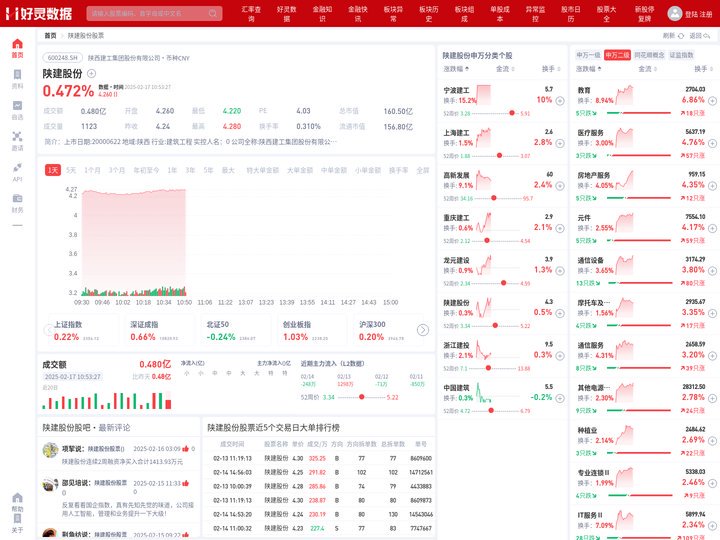Screen dimensions: 720x540
Task: Toggle the 大单金额 chart series
Action: (x=300, y=170)
